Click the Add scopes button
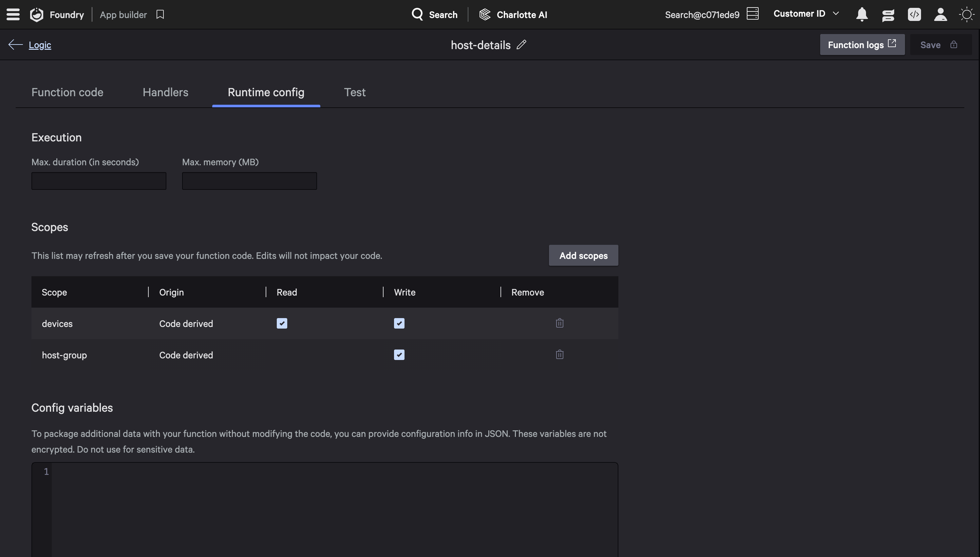 coord(583,256)
